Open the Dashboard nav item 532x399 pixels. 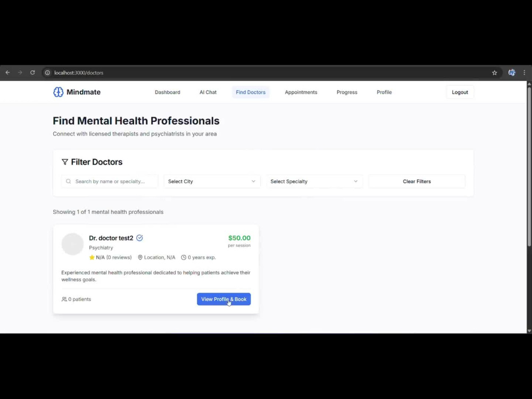click(168, 92)
